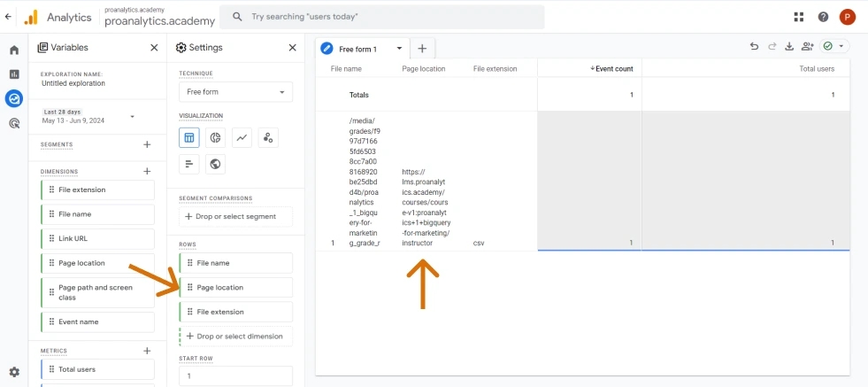The width and height of the screenshot is (868, 387).
Task: Click the Start row input field
Action: click(236, 375)
